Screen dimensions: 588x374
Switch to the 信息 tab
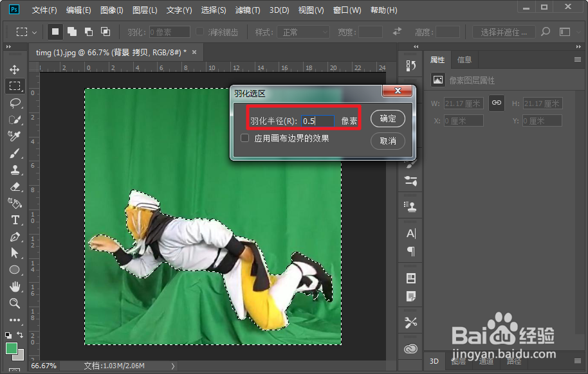[464, 60]
